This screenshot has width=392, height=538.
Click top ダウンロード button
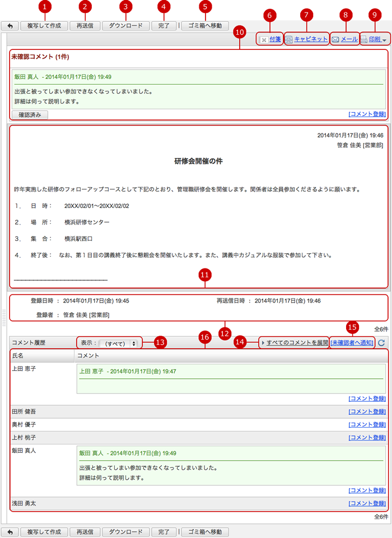(x=125, y=26)
